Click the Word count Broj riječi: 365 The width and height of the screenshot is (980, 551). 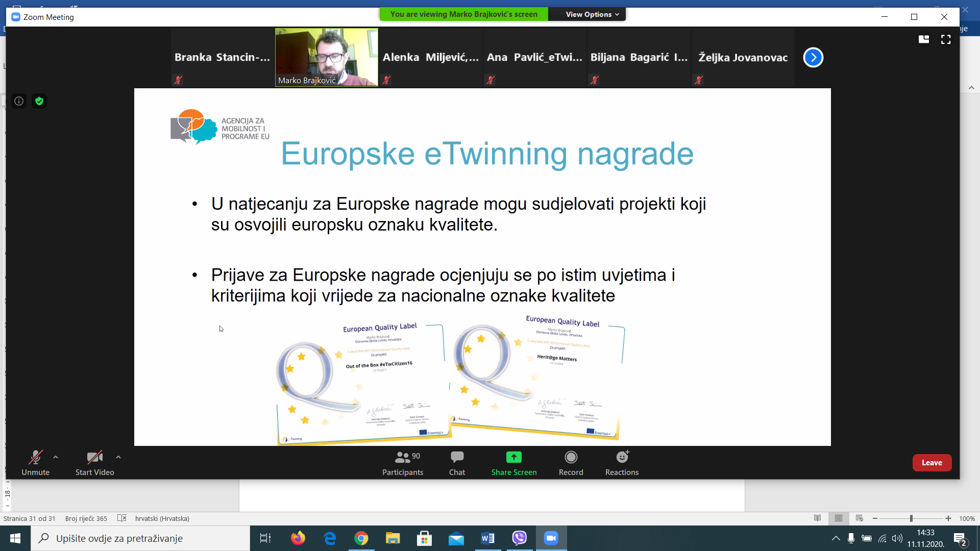coord(86,518)
